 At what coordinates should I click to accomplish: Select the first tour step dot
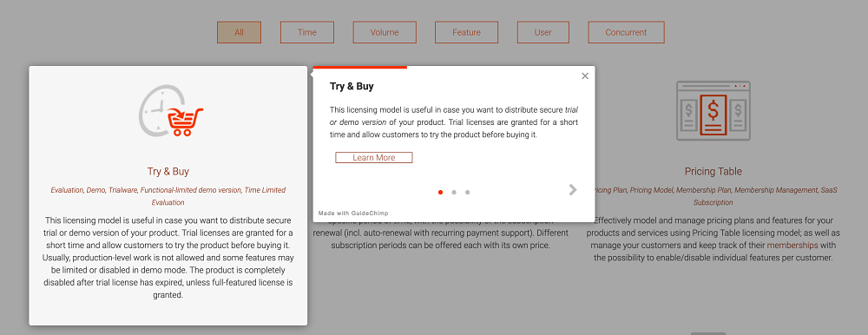pyautogui.click(x=440, y=192)
